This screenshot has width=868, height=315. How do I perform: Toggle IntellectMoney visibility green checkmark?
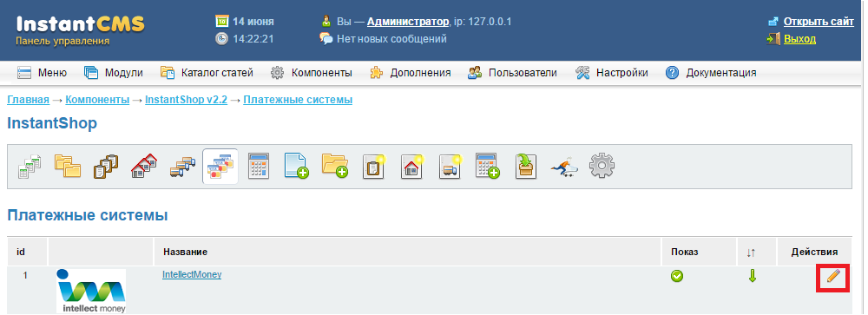[x=677, y=276]
